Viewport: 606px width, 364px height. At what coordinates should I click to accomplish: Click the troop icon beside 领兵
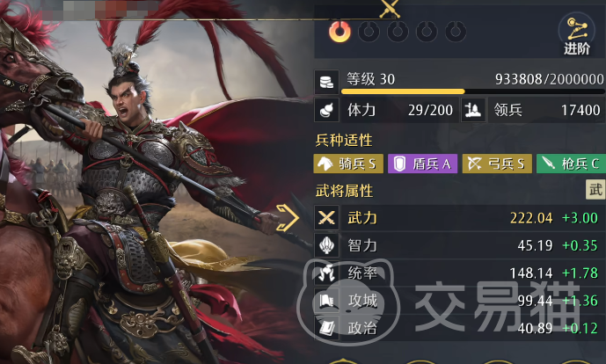(473, 110)
